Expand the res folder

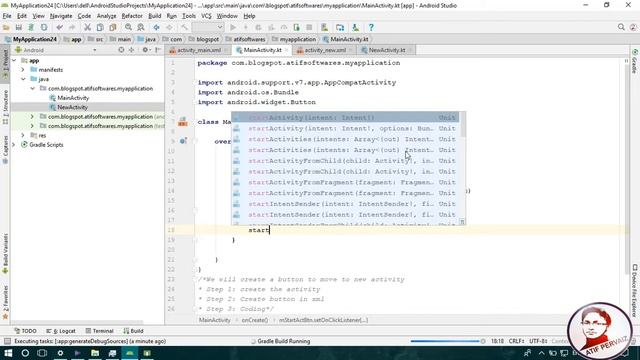pos(23,135)
